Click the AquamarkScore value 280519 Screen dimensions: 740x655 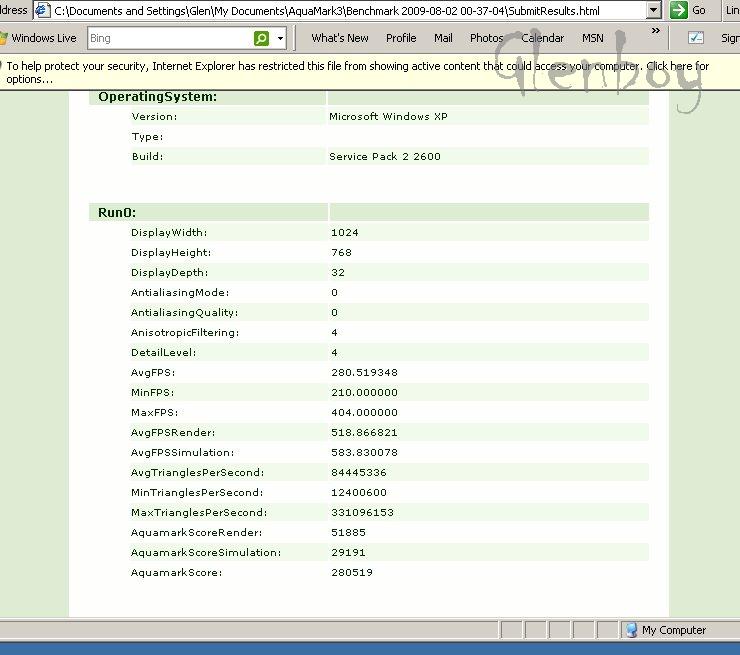[x=352, y=573]
